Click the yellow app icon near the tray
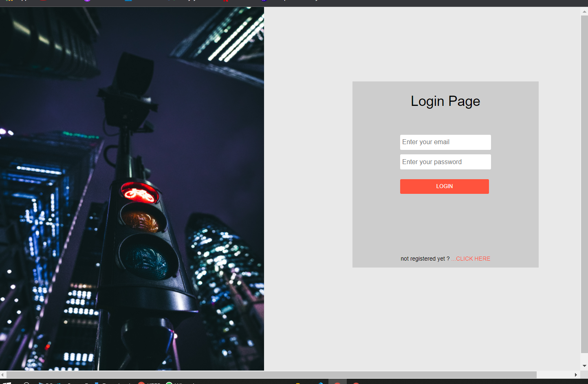The width and height of the screenshot is (588, 384). [297, 383]
